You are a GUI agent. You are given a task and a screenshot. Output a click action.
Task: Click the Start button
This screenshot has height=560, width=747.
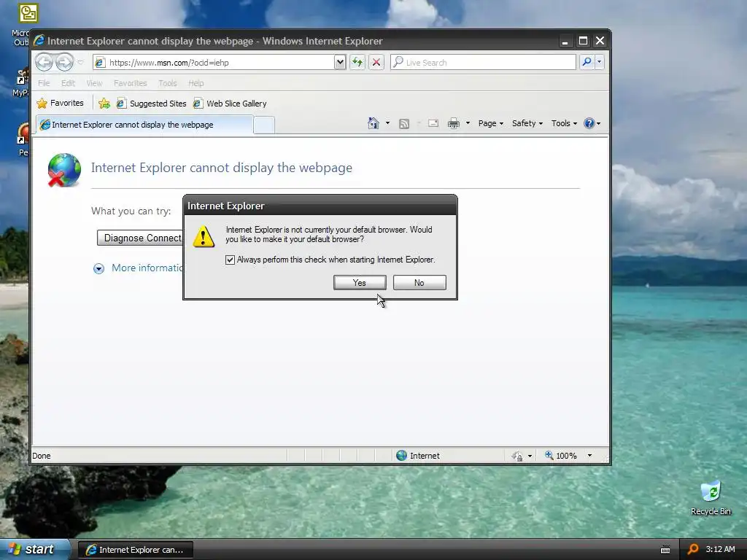pyautogui.click(x=34, y=549)
